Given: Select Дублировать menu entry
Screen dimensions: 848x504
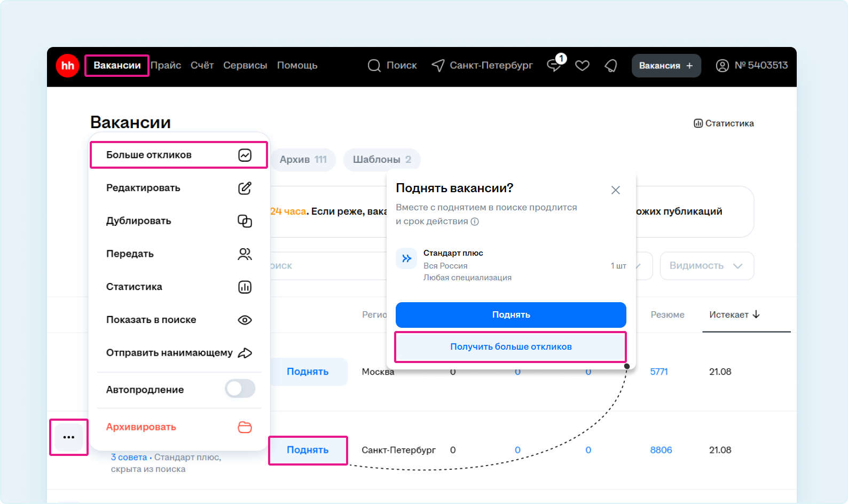Looking at the screenshot, I should pyautogui.click(x=179, y=221).
